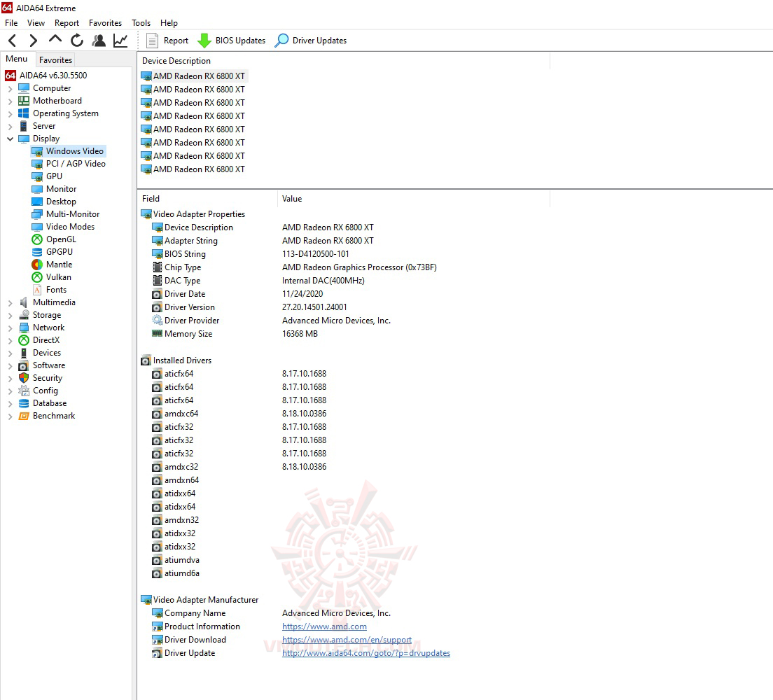Viewport: 773px width, 700px height.
Task: Expand the Motherboard tree node
Action: tap(10, 101)
